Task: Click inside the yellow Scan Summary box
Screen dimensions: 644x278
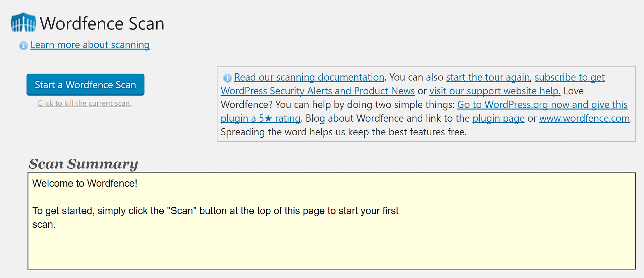Action: click(x=331, y=248)
